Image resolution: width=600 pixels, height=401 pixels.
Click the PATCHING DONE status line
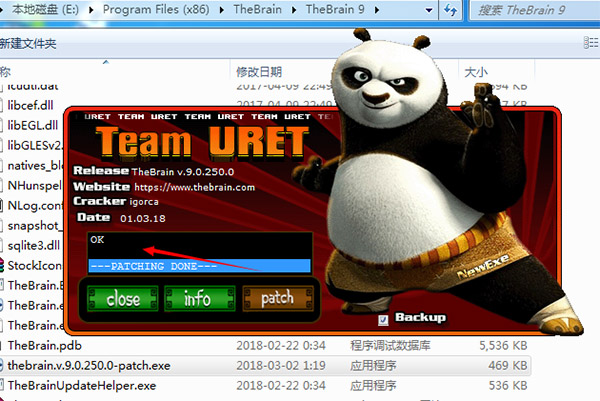coord(199,266)
